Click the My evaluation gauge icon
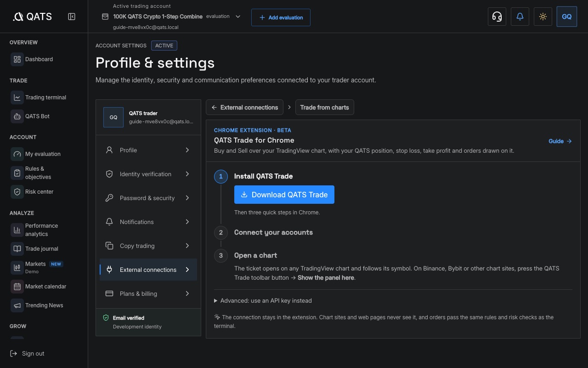The width and height of the screenshot is (588, 368). coord(17,154)
